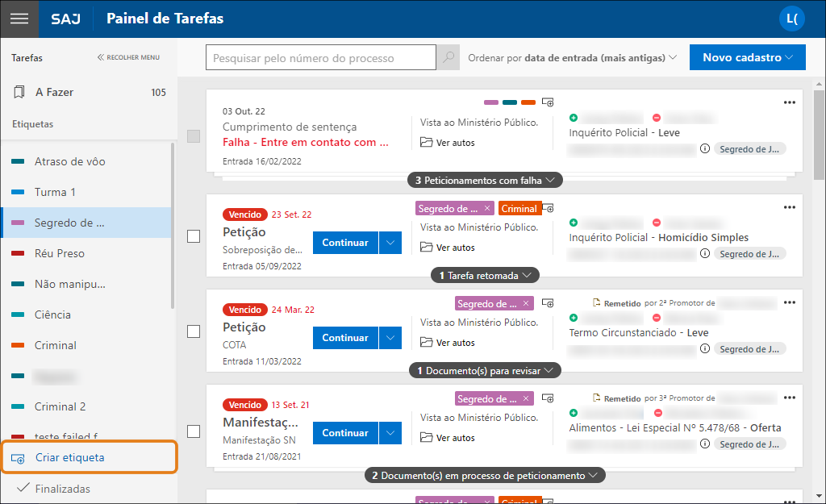
Task: Expand 3 Peticionamentos com falha
Action: click(484, 181)
